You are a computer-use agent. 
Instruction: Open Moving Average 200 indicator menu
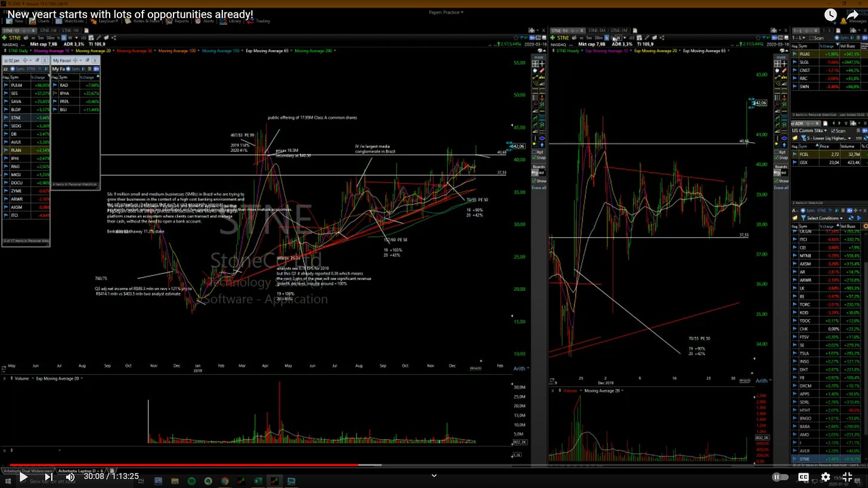[x=315, y=51]
